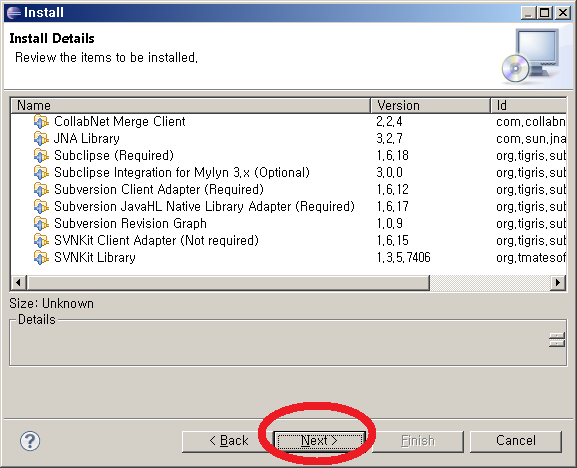
Task: Click the Subclipse (Required) feature icon
Action: pyautogui.click(x=41, y=155)
